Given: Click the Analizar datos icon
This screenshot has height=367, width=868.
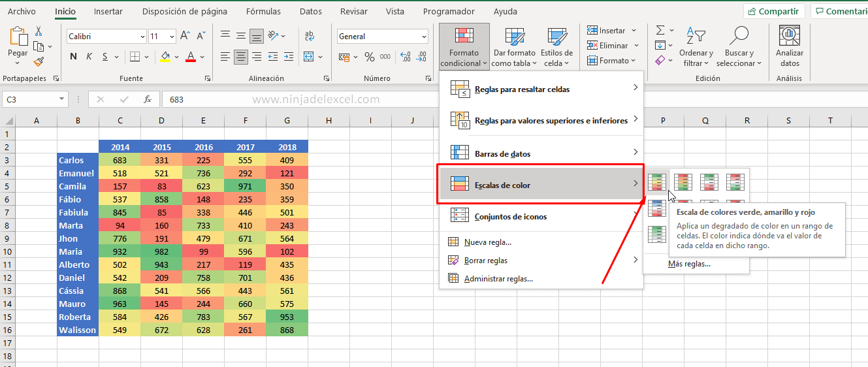Looking at the screenshot, I should [790, 46].
